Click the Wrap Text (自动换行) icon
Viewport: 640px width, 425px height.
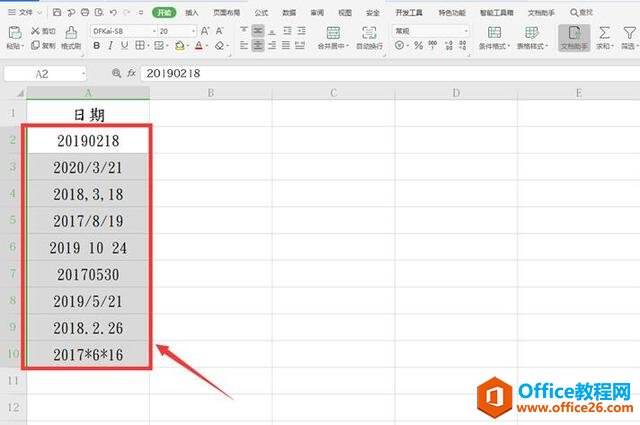(369, 33)
